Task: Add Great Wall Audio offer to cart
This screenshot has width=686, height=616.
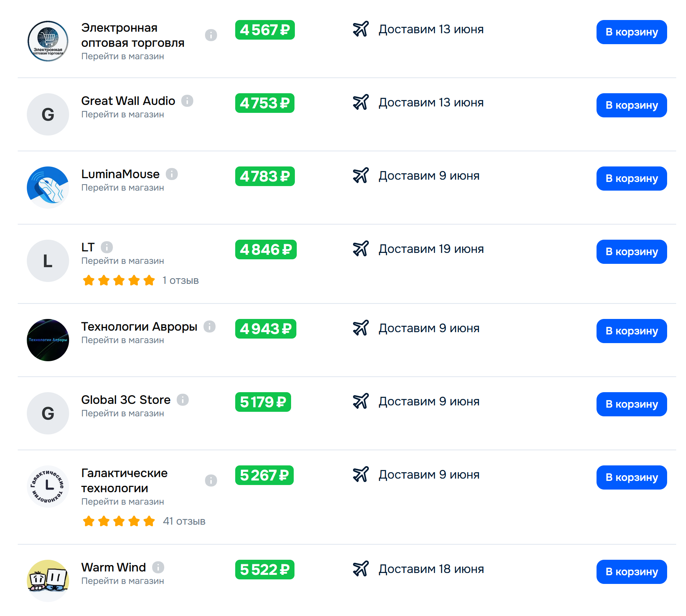Action: click(x=632, y=105)
